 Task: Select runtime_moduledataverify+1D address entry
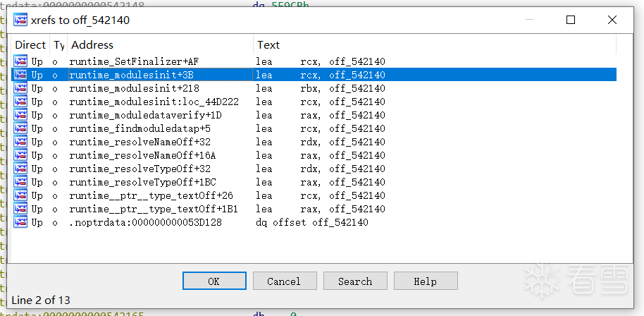click(x=145, y=115)
